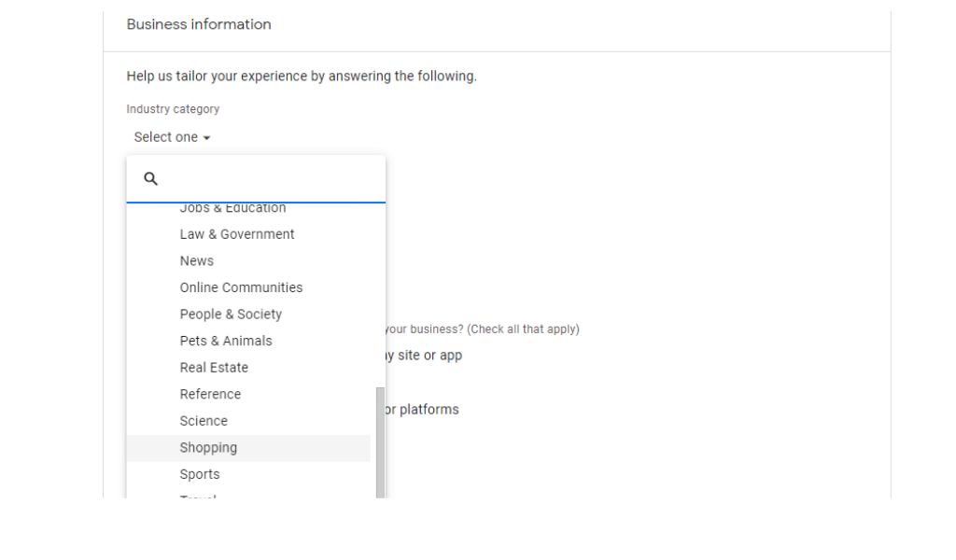Viewport: 956px width, 560px height.
Task: Click the Industry category label
Action: coord(173,109)
